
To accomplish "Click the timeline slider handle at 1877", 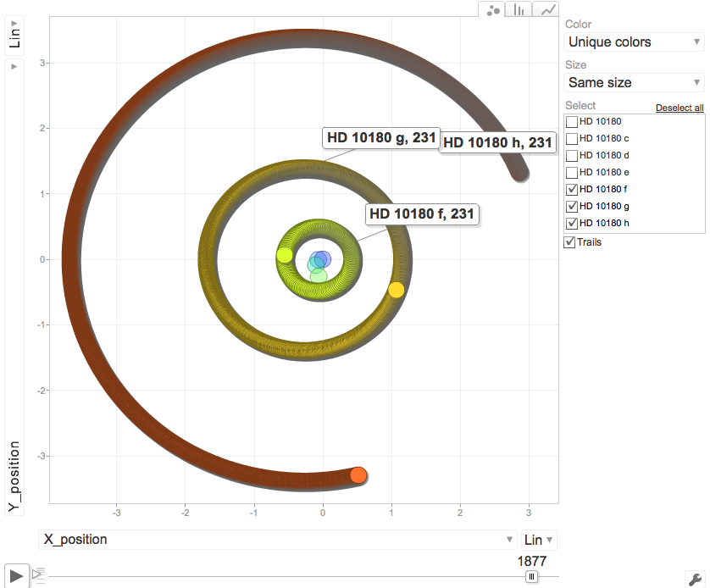I will (x=531, y=576).
